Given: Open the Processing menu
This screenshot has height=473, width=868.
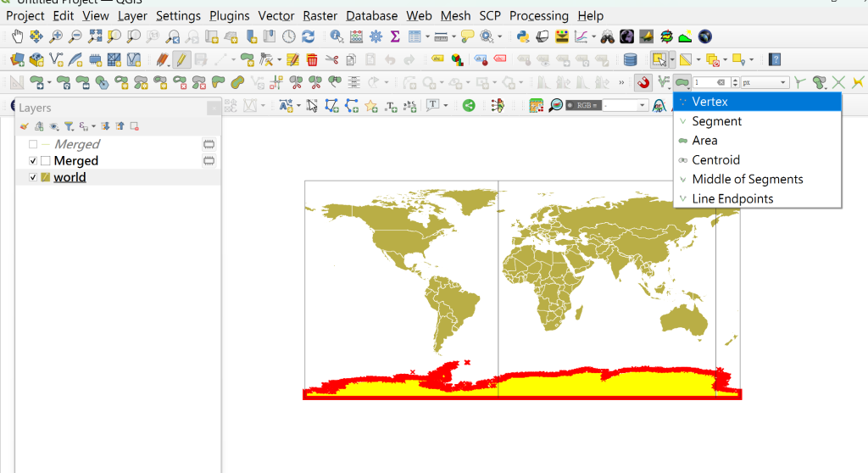Looking at the screenshot, I should (538, 16).
